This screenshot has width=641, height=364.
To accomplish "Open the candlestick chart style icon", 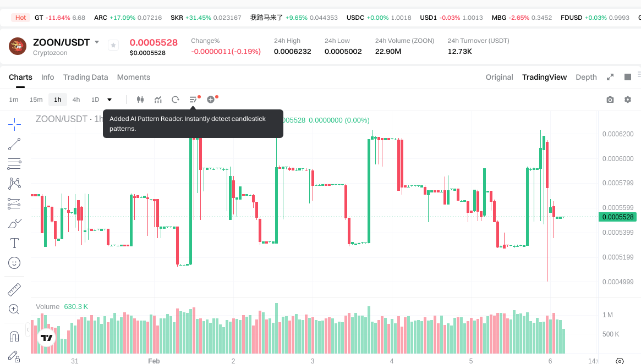I will tap(140, 100).
